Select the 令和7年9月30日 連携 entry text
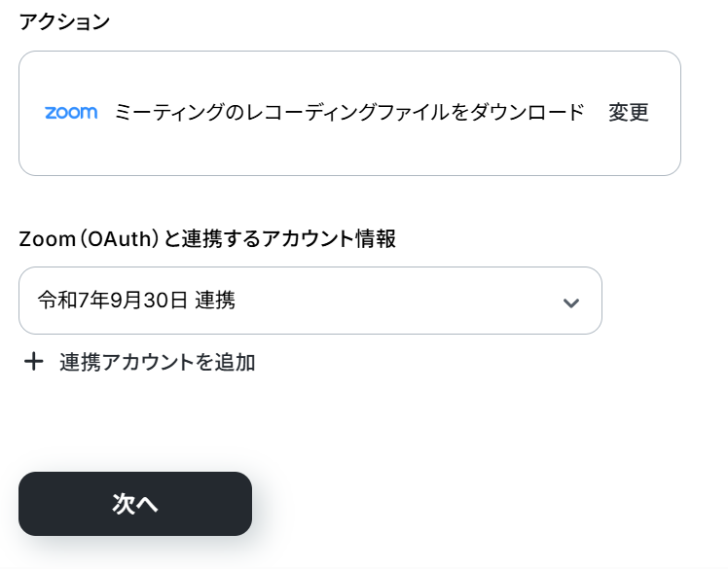 (x=136, y=300)
